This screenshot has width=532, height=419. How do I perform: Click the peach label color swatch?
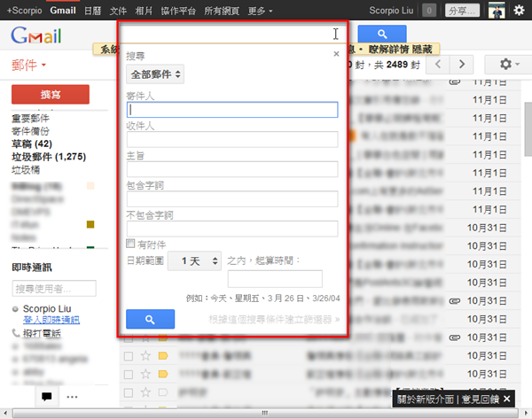pyautogui.click(x=90, y=185)
